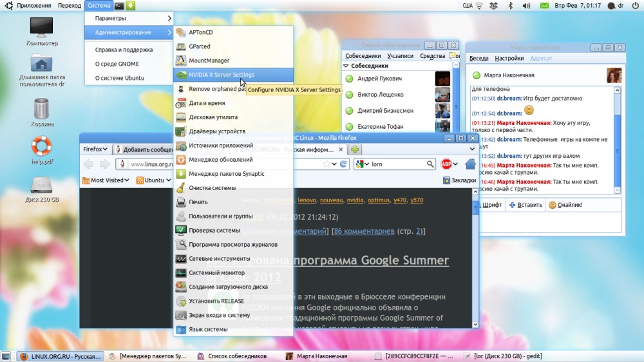The image size is (644, 362).
Task: Click the Менеджер пакетов Synaptic icon
Action: click(x=181, y=174)
